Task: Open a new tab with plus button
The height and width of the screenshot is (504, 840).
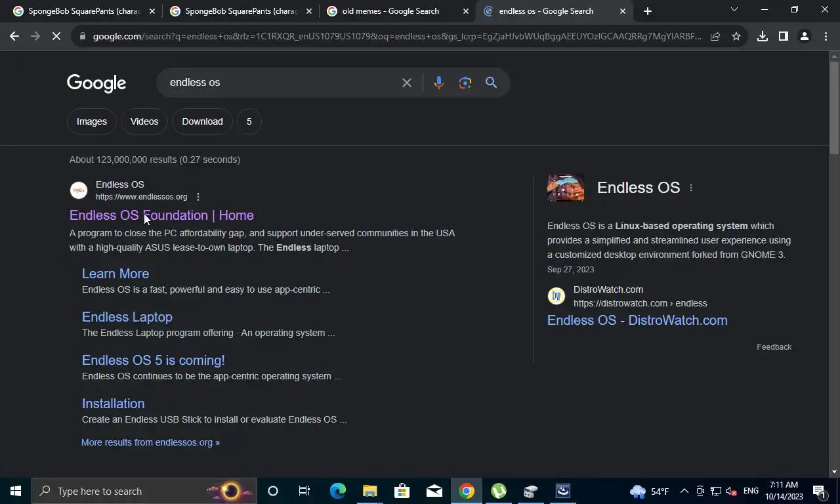Action: [x=648, y=11]
